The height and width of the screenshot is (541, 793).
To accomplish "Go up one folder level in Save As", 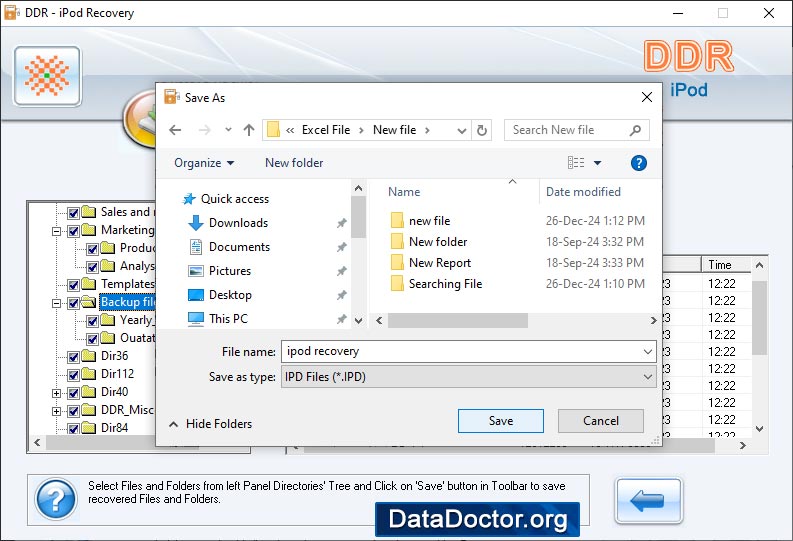I will click(x=249, y=130).
